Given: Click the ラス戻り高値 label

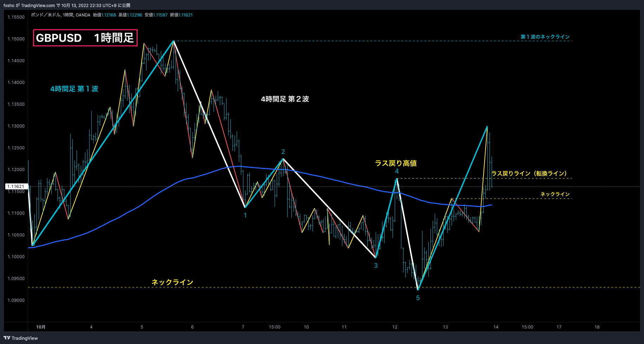Looking at the screenshot, I should tap(396, 163).
